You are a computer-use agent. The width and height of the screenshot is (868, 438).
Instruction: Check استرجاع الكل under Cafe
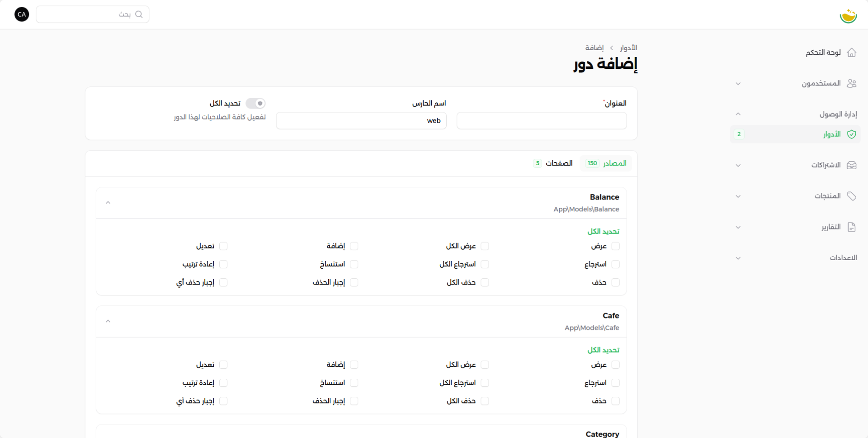coord(485,383)
